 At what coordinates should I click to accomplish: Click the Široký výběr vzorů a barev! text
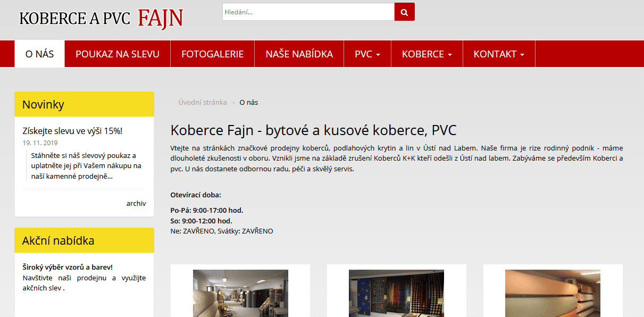[68, 267]
